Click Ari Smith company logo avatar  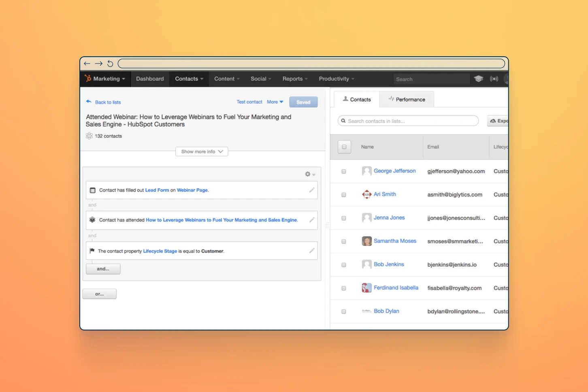tap(366, 194)
